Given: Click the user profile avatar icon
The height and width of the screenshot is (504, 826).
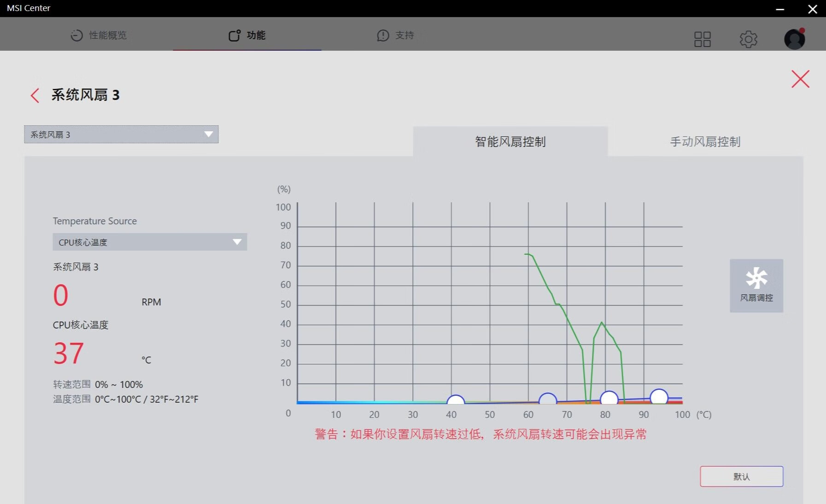Looking at the screenshot, I should click(x=794, y=39).
